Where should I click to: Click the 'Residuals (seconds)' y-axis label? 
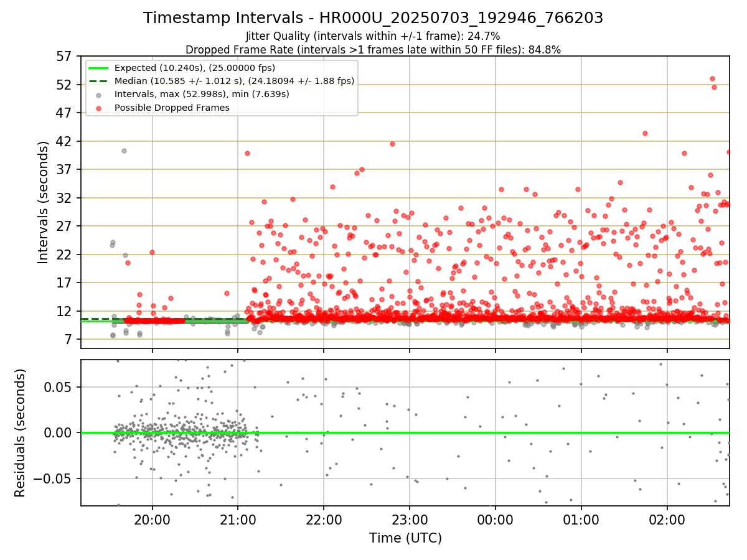21,432
